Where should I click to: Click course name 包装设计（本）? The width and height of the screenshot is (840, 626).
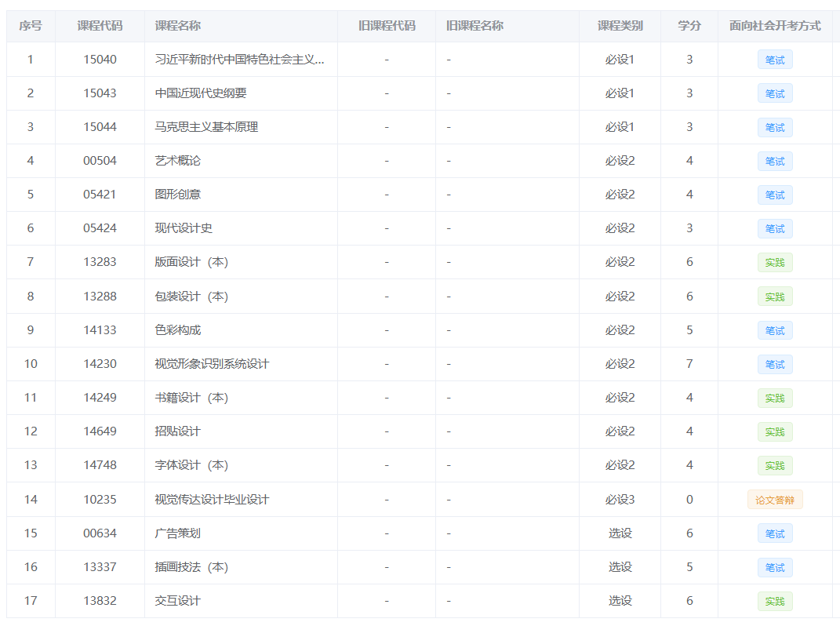click(192, 297)
